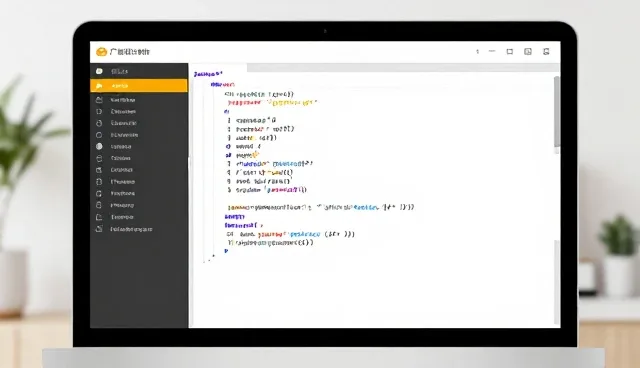The height and width of the screenshot is (368, 640).
Task: Click the empty square maximize icon in the title bar
Action: pos(510,52)
